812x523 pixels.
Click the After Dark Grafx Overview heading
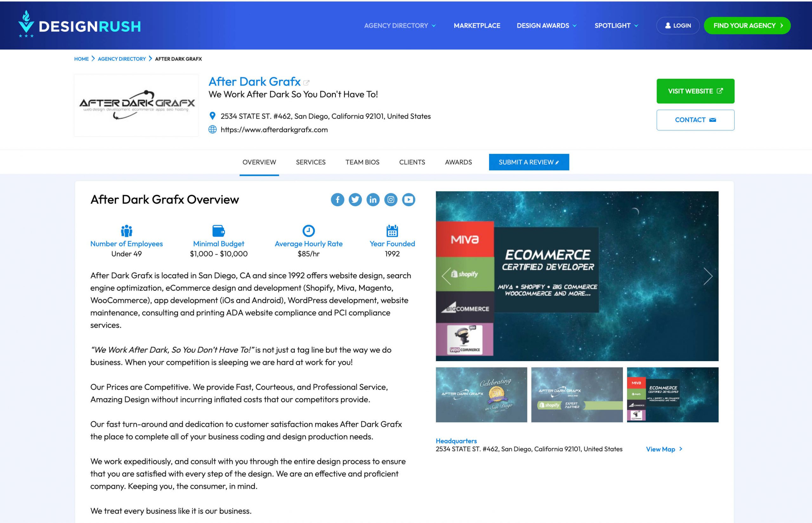coord(165,200)
